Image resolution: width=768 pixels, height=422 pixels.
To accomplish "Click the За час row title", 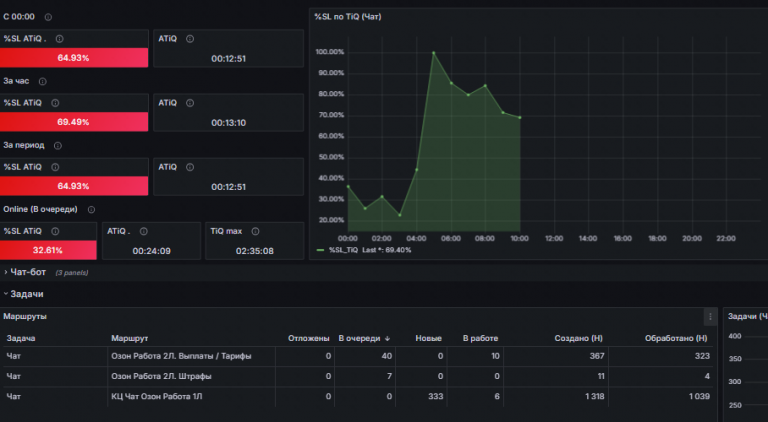I will pos(16,81).
